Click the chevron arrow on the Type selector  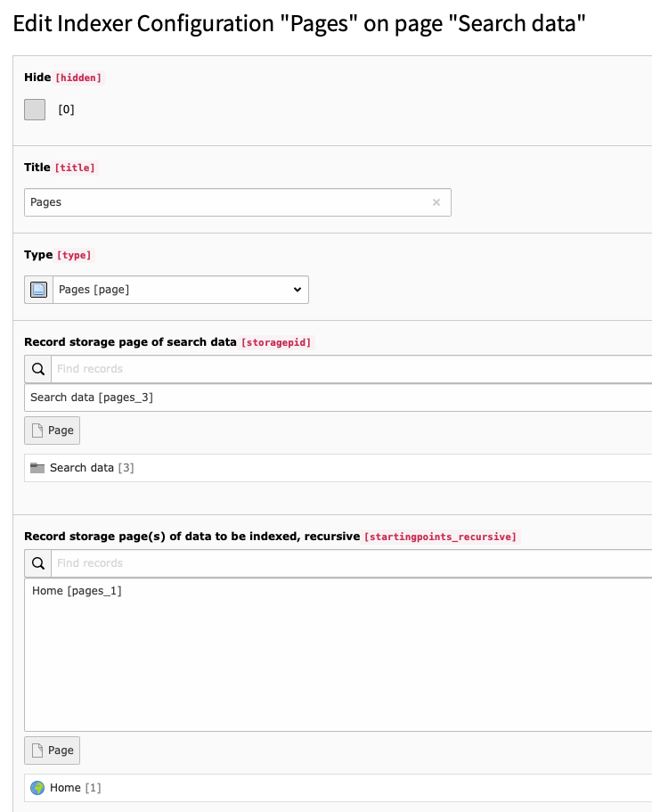click(x=297, y=289)
